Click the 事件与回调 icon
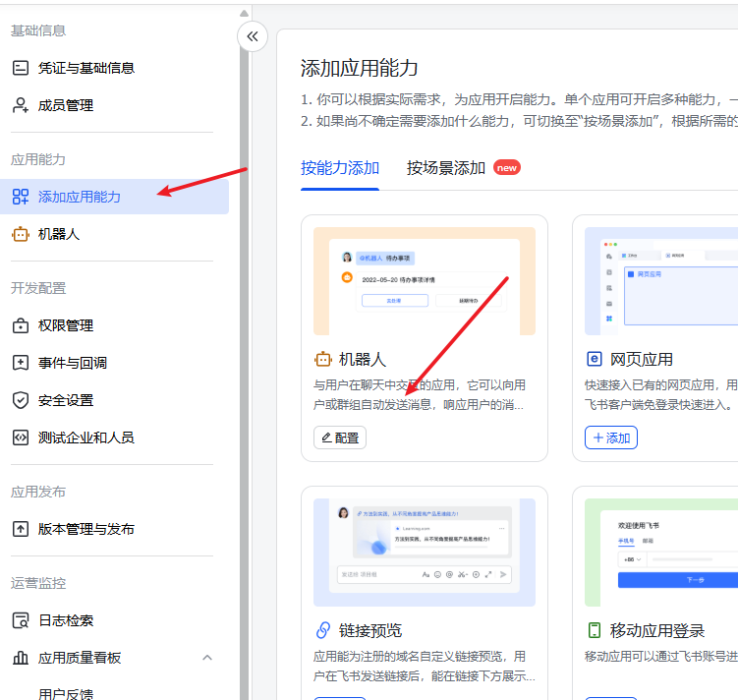Image resolution: width=738 pixels, height=700 pixels. [21, 363]
